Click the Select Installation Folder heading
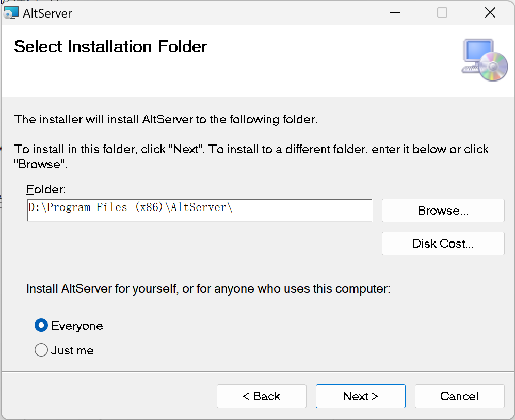Screen dimensions: 515x420 click(x=110, y=46)
